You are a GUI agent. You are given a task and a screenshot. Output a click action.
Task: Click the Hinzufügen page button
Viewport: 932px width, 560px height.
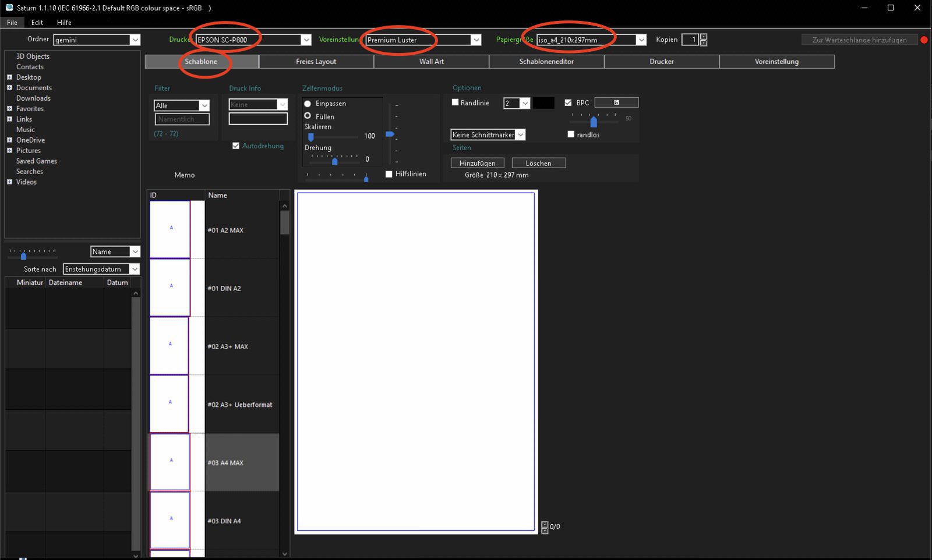pyautogui.click(x=478, y=163)
